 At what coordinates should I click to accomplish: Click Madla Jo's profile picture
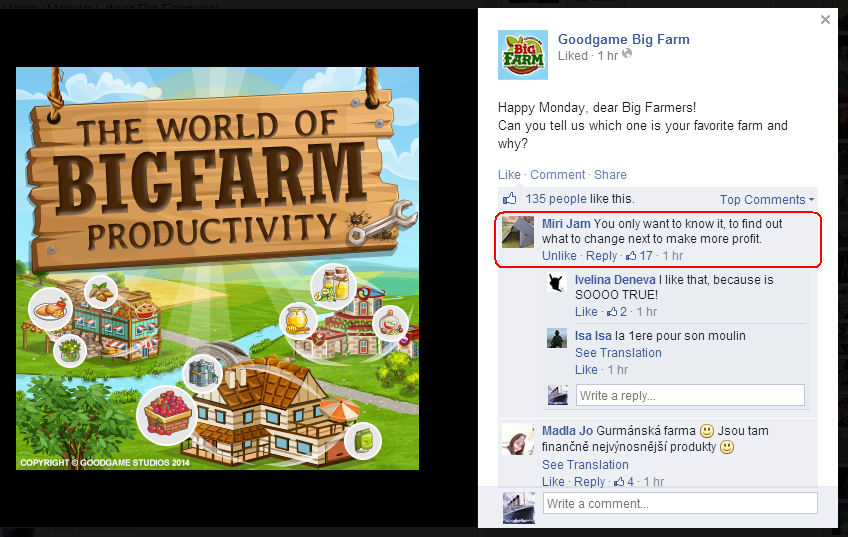518,439
